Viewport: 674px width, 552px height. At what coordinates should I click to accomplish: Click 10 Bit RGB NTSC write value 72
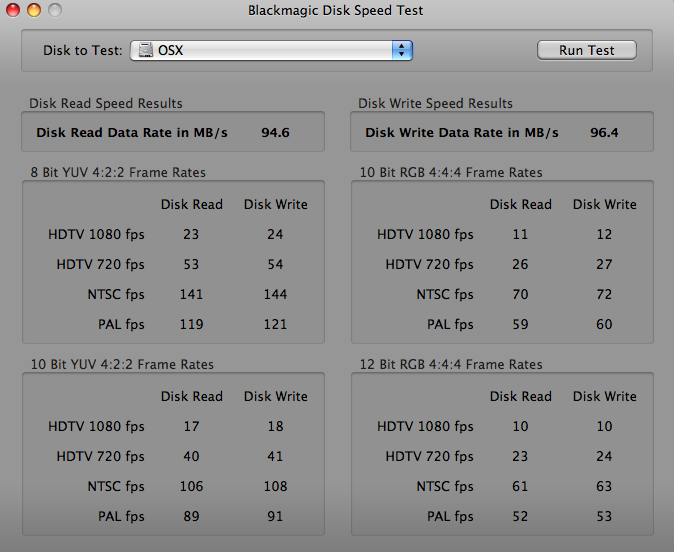coord(604,294)
